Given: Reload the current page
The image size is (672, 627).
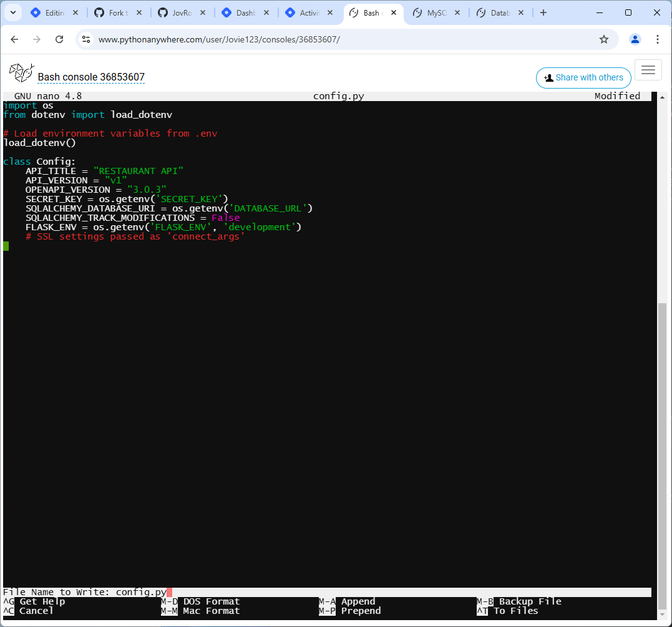Looking at the screenshot, I should click(x=59, y=39).
